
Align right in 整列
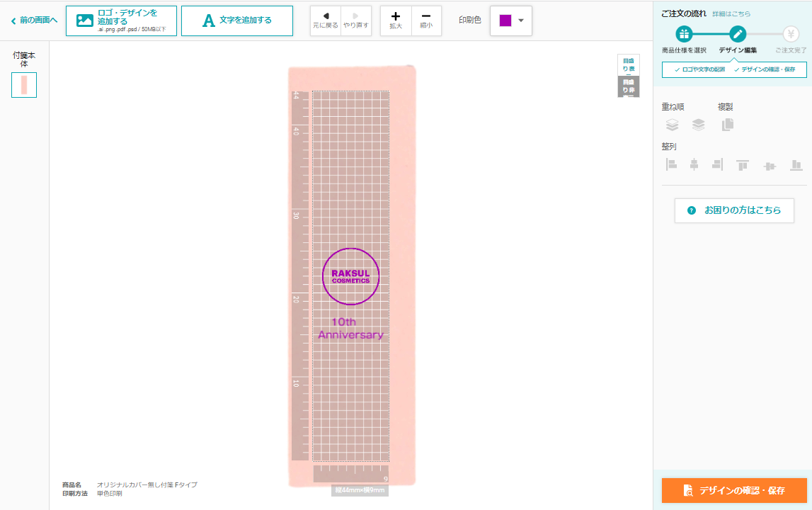click(717, 165)
